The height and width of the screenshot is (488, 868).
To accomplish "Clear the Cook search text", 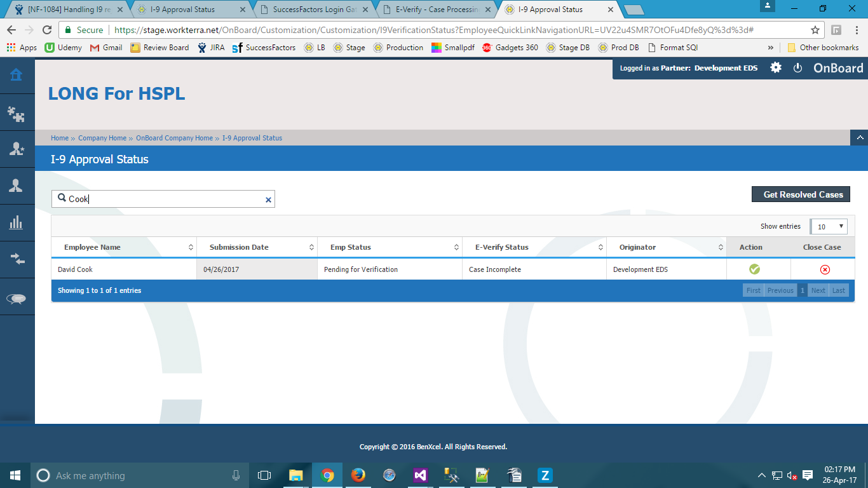I will [268, 200].
